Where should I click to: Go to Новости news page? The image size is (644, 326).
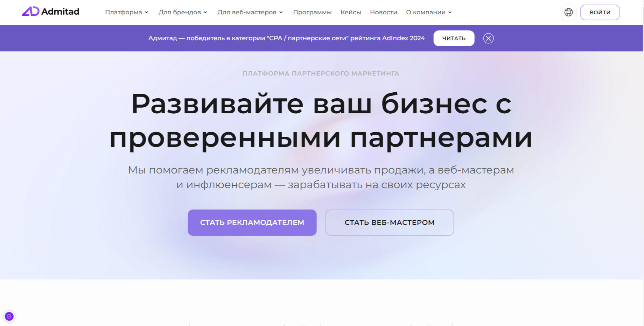[x=383, y=12]
